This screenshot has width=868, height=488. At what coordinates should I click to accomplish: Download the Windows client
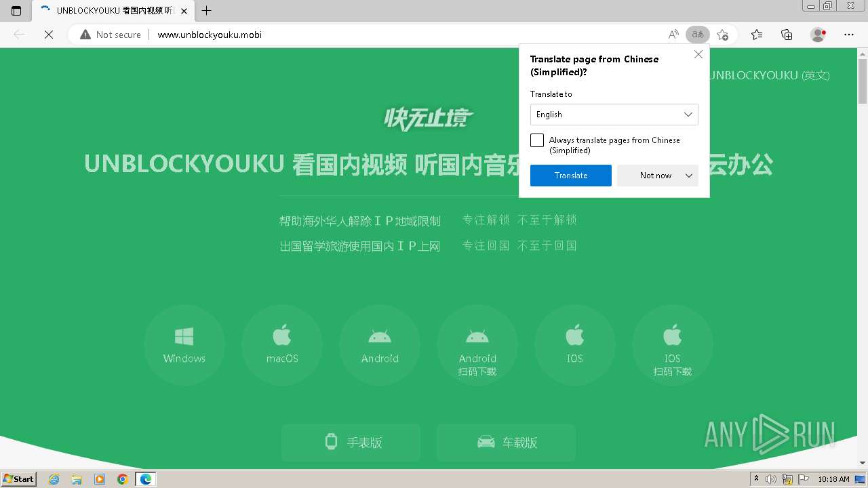point(184,345)
